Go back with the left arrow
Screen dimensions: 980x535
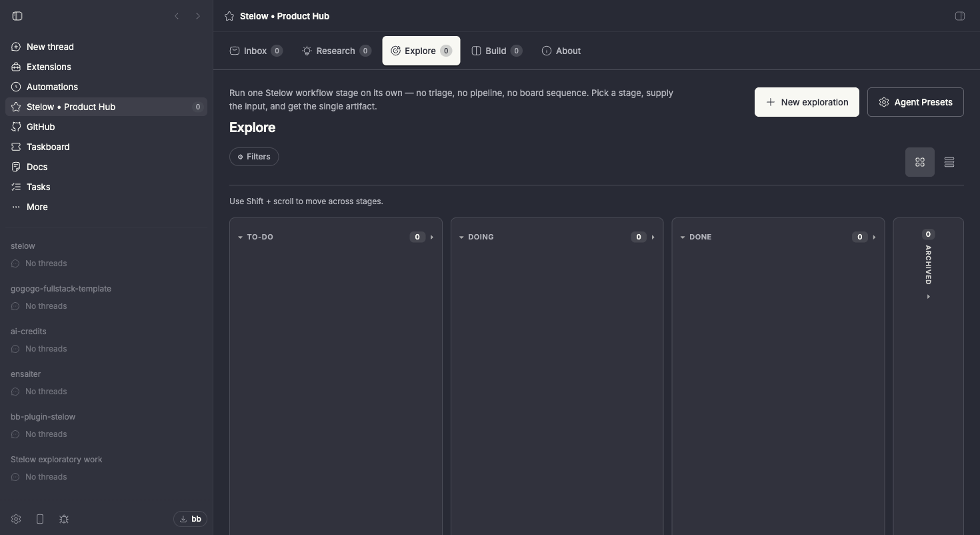coord(177,16)
